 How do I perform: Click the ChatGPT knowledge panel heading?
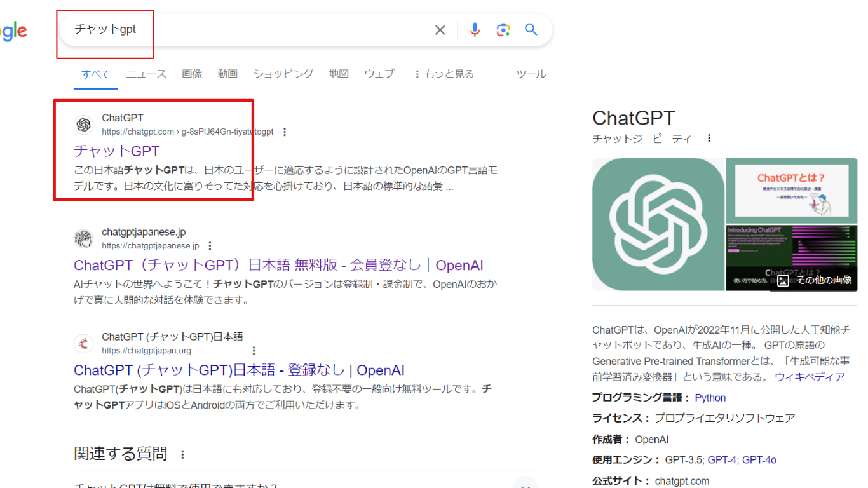(x=634, y=118)
